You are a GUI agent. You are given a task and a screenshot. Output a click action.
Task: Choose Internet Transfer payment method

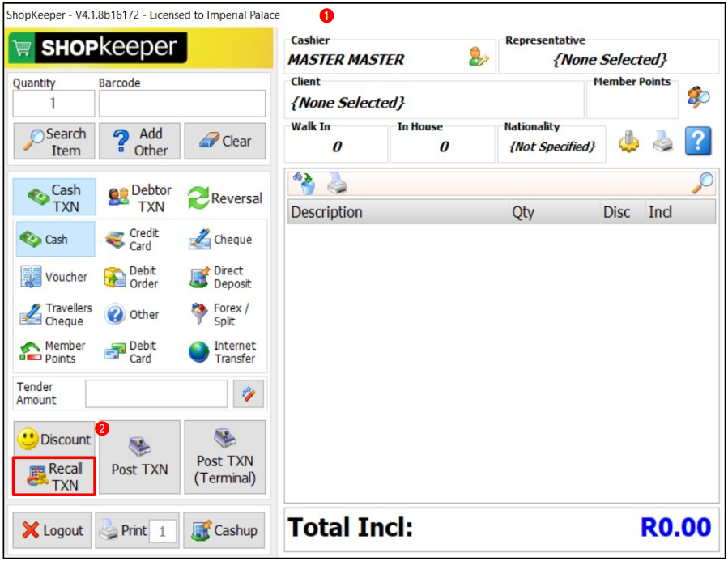(224, 352)
